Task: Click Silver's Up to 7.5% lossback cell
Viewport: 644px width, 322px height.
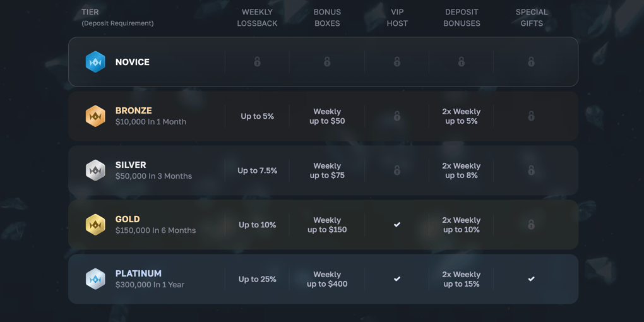Action: [x=257, y=170]
